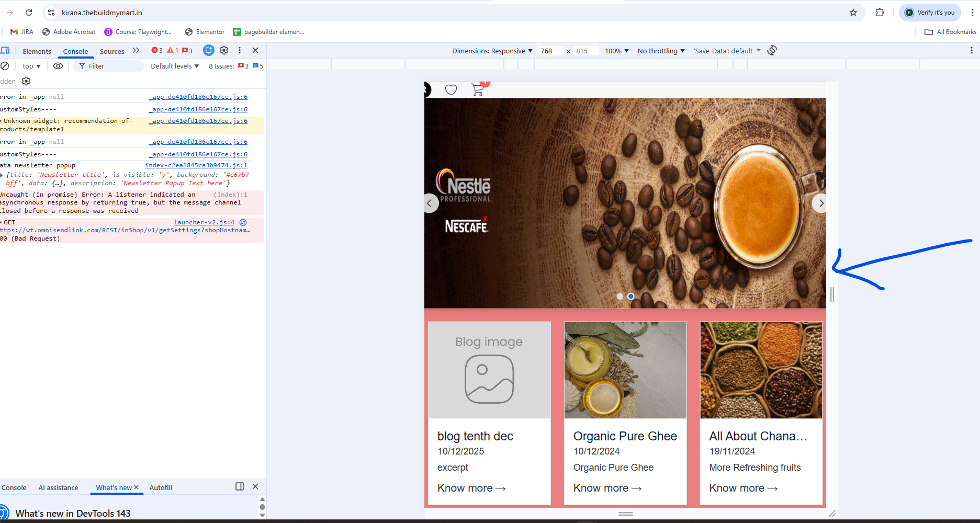Open the No throttling dropdown
The image size is (980, 523).
click(661, 51)
